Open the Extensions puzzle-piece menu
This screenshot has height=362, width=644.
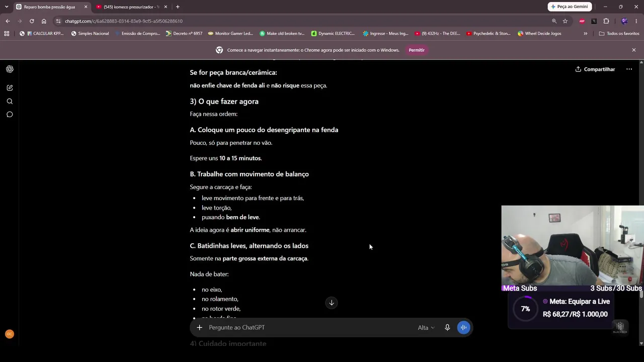click(606, 21)
